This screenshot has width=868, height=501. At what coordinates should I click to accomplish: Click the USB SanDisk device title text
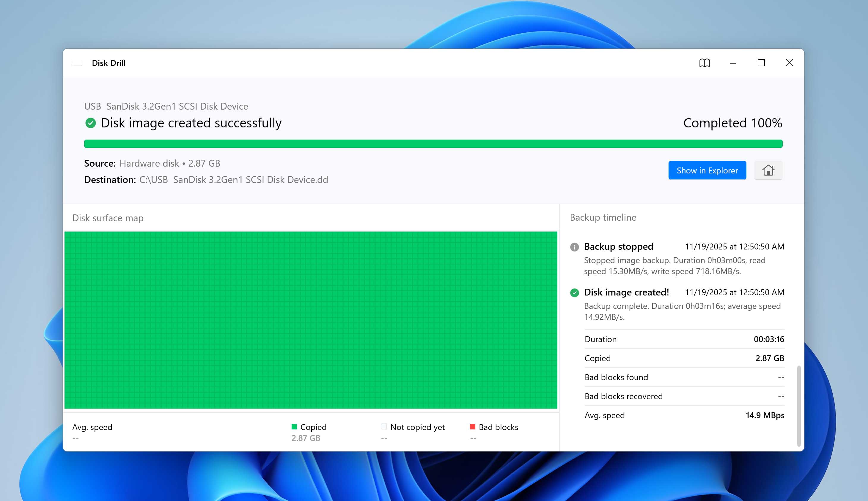tap(166, 106)
